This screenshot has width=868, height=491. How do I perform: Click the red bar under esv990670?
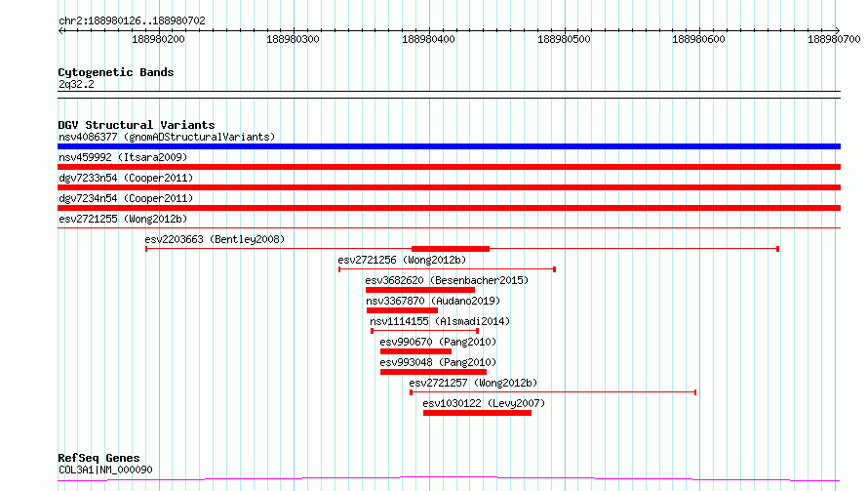(415, 351)
